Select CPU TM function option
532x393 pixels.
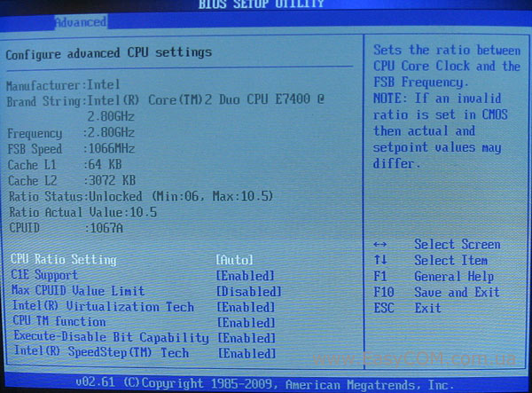click(59, 321)
